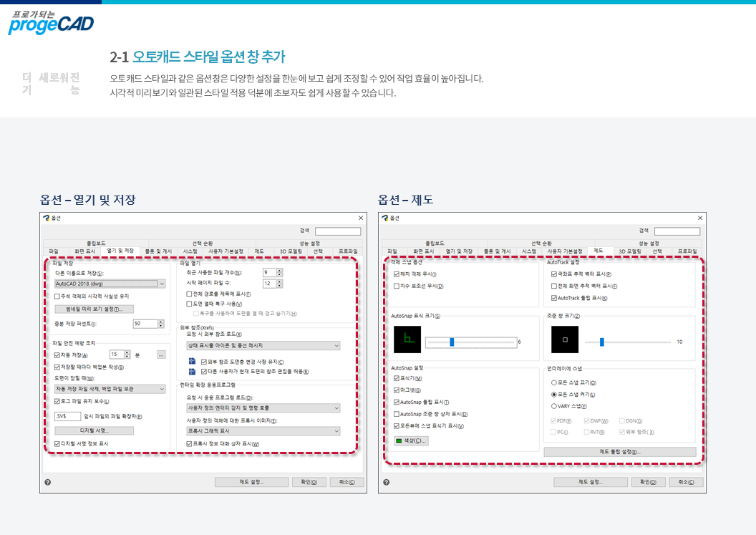Viewport: 756px width, 535px height.
Task: Click 확인 button in left dialog
Action: (309, 482)
